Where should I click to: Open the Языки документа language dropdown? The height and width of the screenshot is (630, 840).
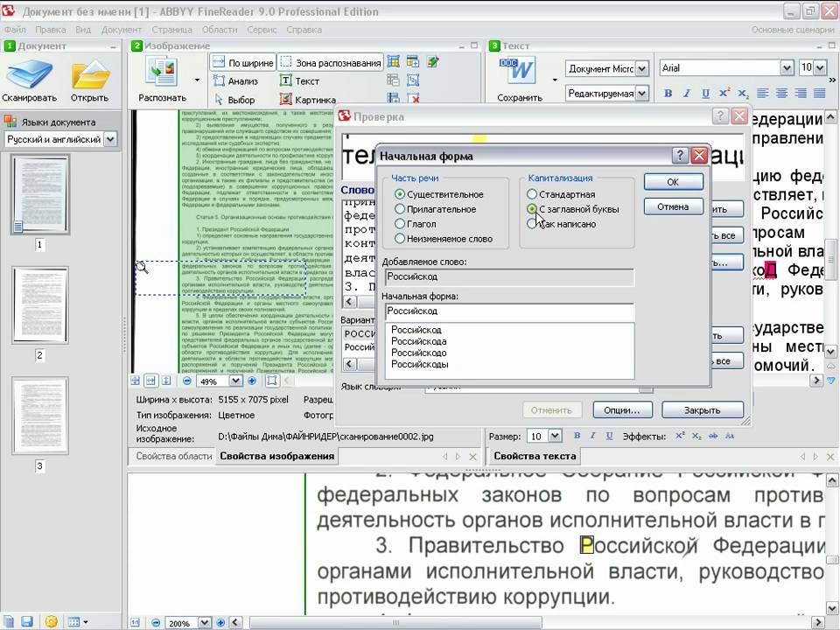110,139
